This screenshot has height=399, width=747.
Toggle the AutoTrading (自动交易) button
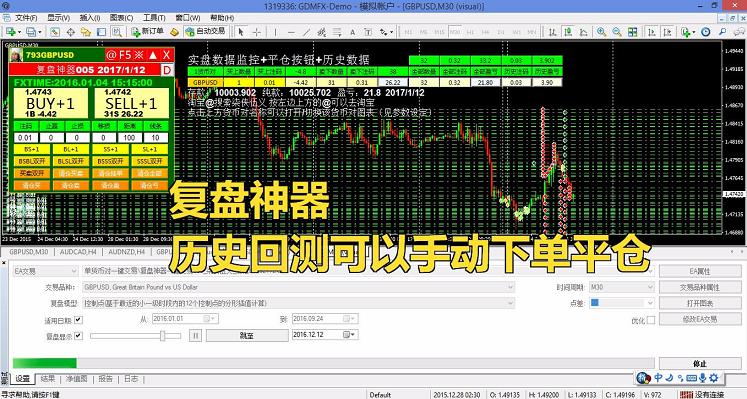(205, 31)
